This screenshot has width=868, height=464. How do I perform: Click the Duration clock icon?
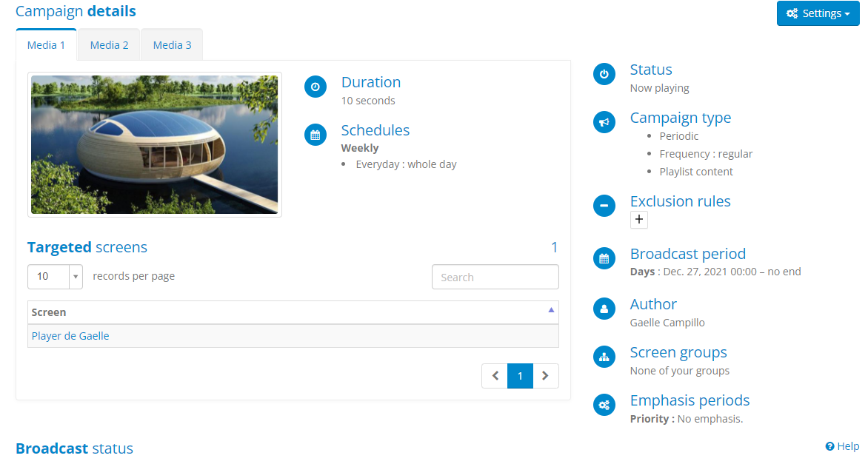tap(316, 87)
